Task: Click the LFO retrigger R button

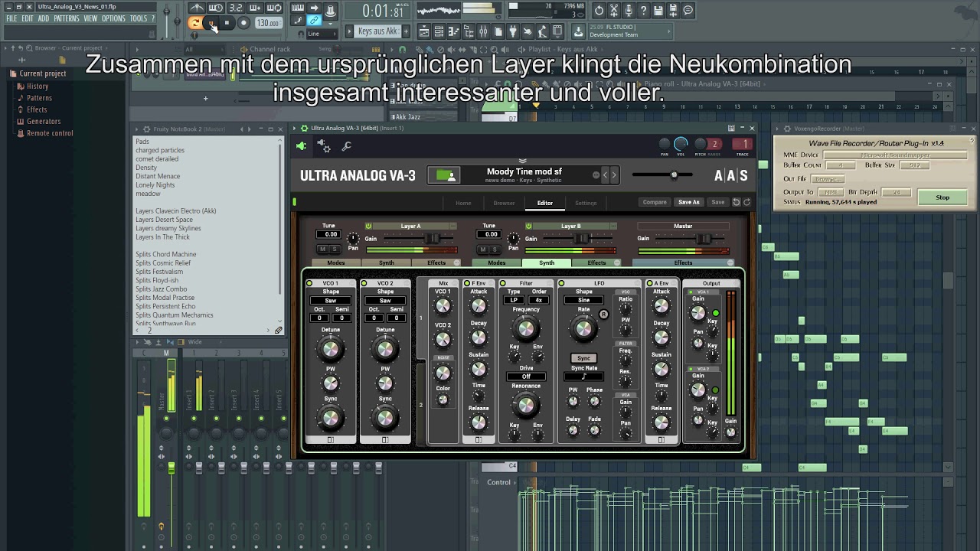Action: [x=603, y=315]
